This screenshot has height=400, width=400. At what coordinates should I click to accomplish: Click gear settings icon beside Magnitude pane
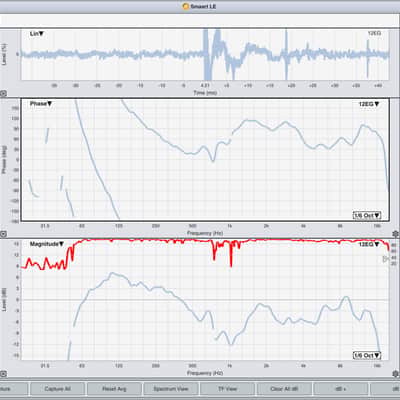pyautogui.click(x=395, y=374)
